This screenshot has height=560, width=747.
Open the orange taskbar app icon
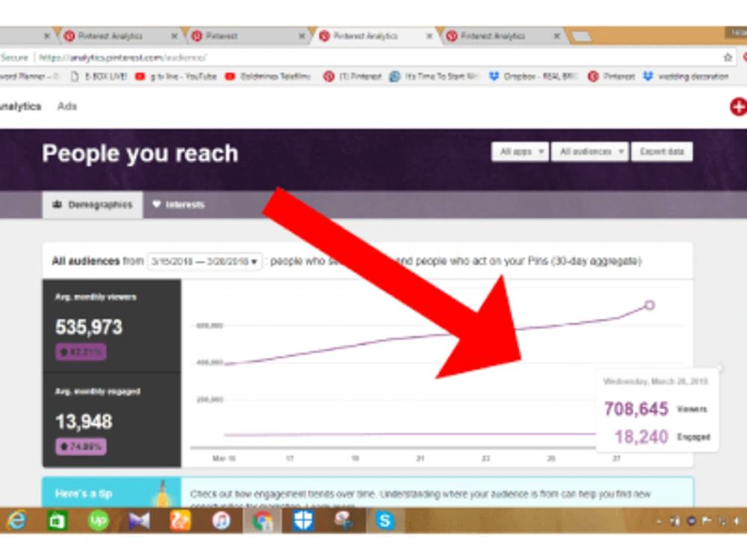click(x=180, y=520)
